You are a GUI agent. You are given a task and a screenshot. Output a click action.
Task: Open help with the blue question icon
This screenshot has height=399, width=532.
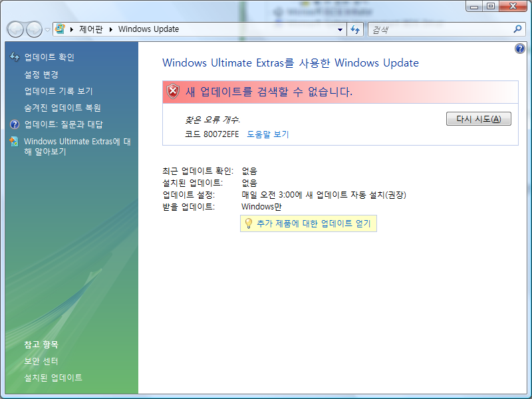point(520,49)
